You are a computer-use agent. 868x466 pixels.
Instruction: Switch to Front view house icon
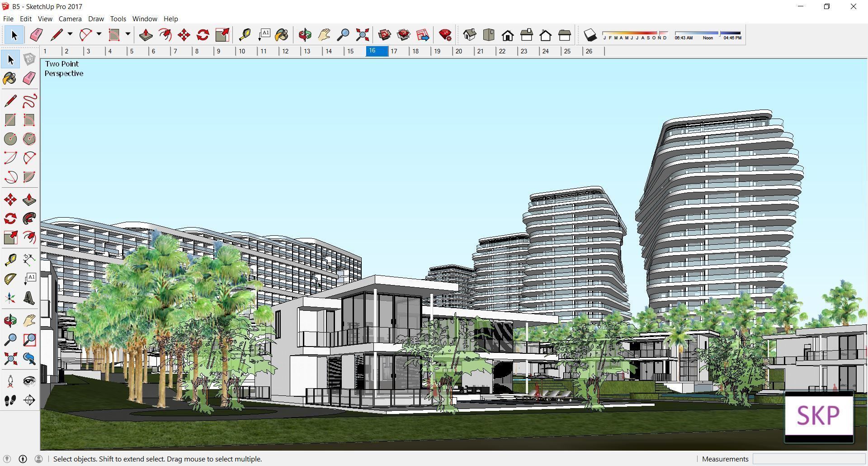[x=508, y=35]
